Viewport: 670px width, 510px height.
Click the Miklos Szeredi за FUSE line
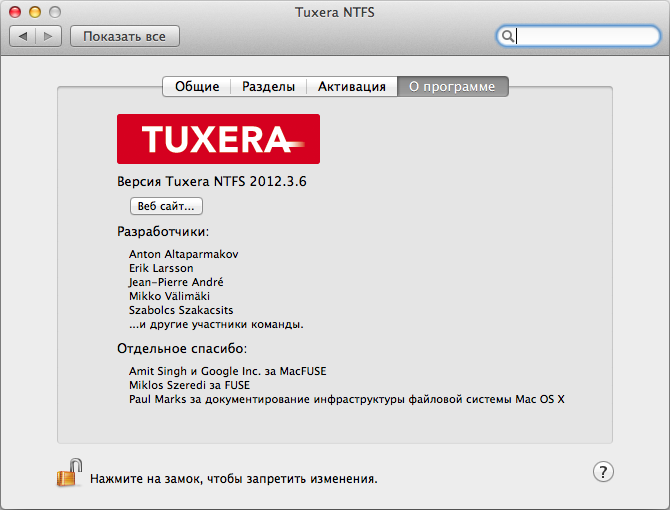190,385
